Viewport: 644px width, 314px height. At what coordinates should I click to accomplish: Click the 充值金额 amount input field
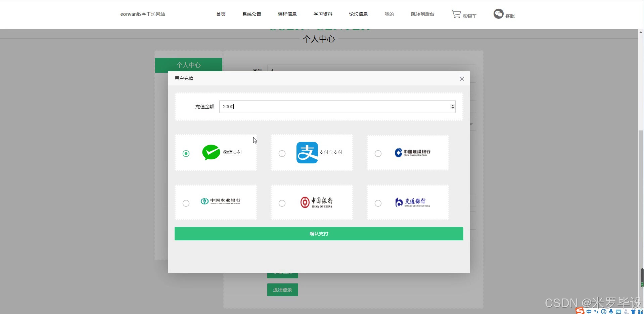(x=337, y=107)
